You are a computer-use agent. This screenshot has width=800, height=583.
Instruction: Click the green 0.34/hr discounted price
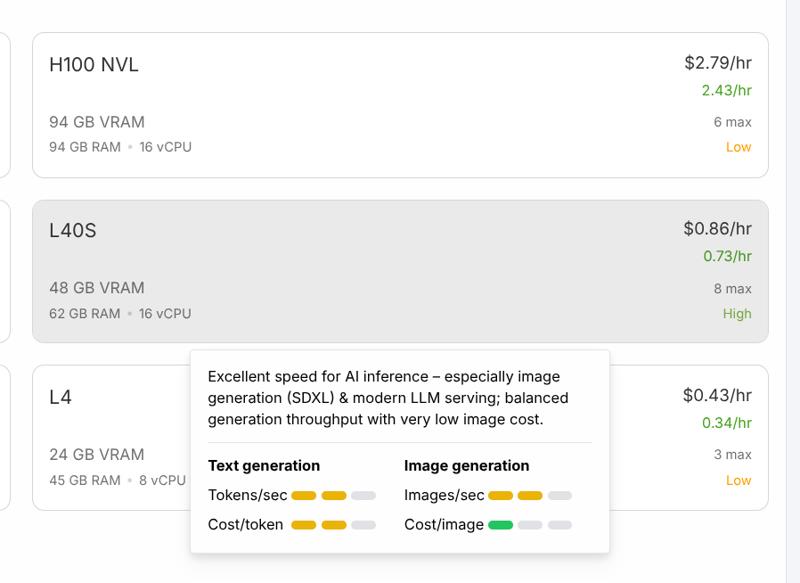click(x=727, y=423)
